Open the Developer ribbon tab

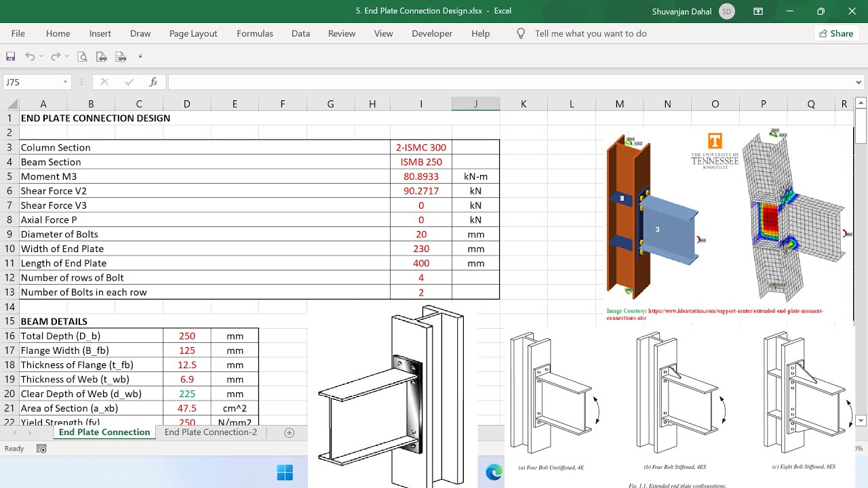pos(432,33)
